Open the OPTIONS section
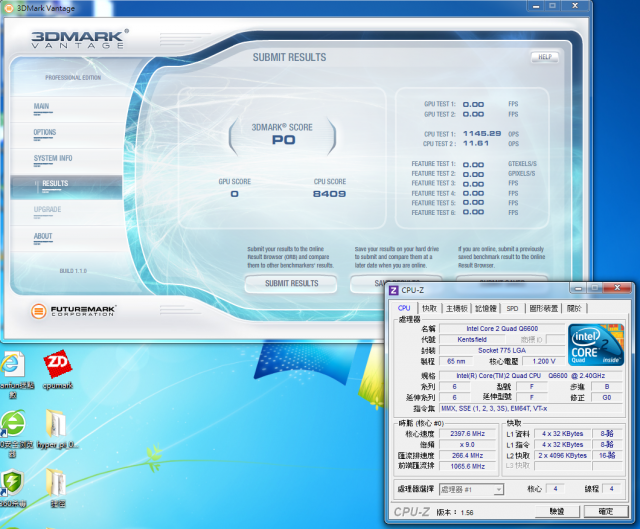Screen dimensions: 640x529 [x=44, y=133]
